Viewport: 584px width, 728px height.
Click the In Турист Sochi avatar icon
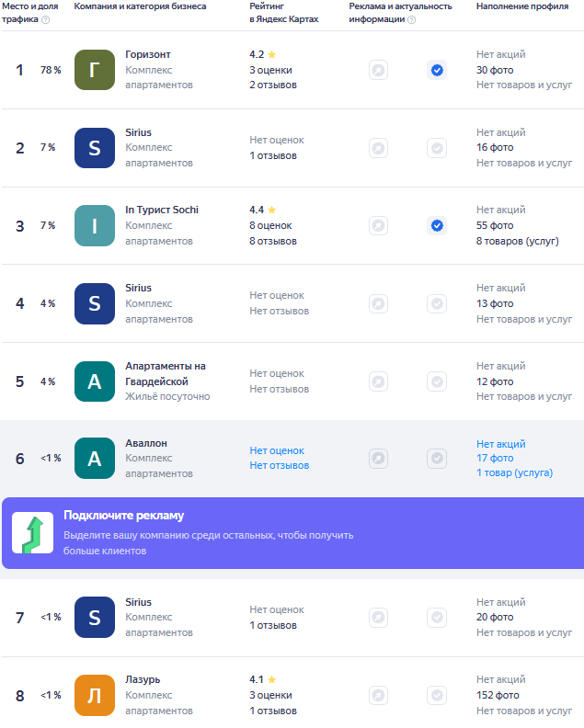coord(95,225)
